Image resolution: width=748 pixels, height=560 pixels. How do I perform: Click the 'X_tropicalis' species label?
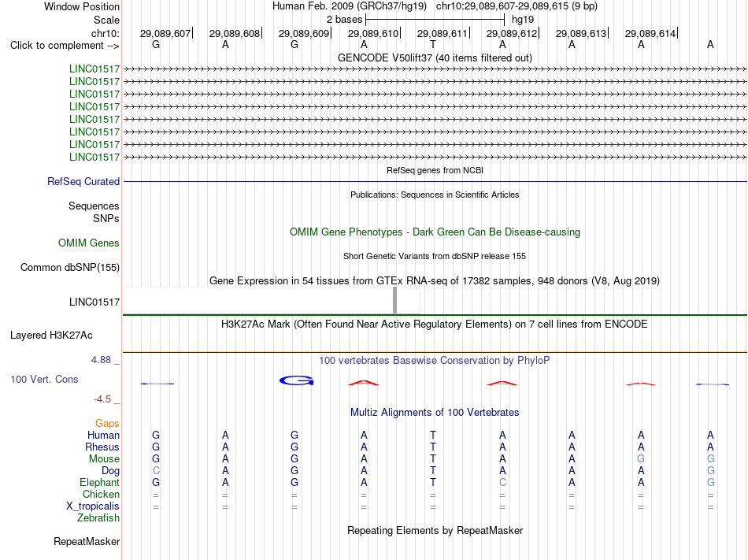click(x=93, y=506)
